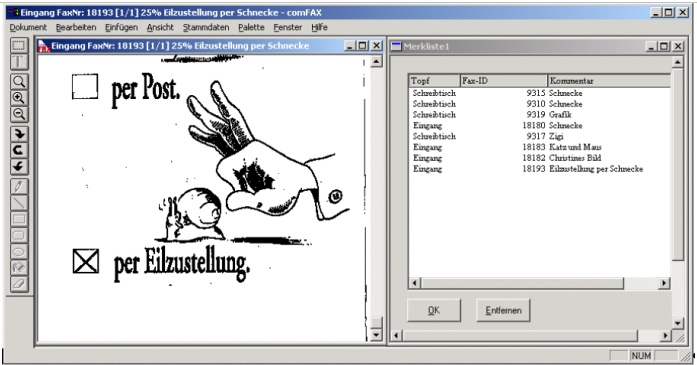The image size is (697, 365).
Task: Click the fax document scroll down arrow
Action: pos(377,335)
